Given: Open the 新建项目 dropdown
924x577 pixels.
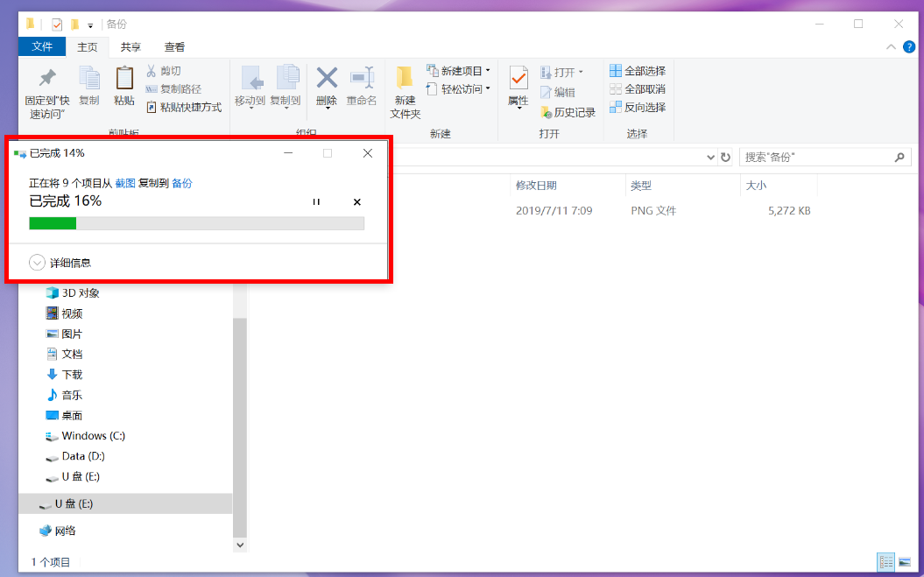Looking at the screenshot, I should 459,71.
